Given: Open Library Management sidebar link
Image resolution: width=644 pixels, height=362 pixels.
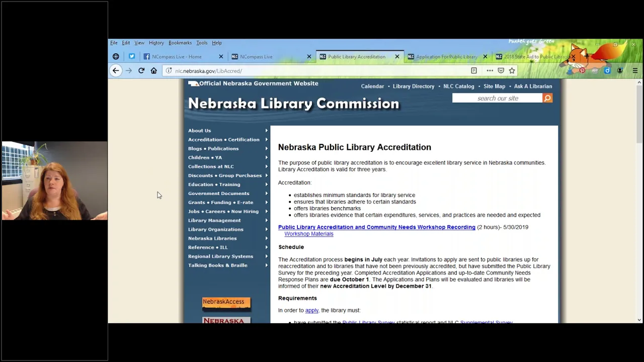Looking at the screenshot, I should tap(214, 221).
